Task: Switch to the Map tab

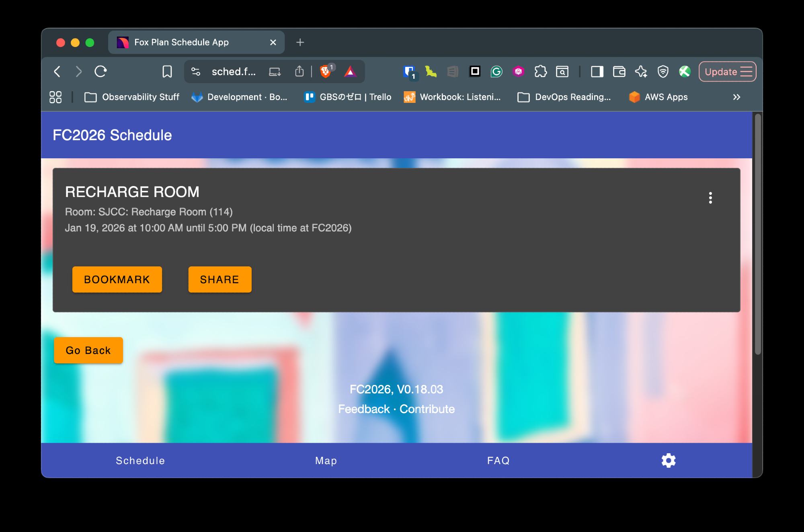Action: [326, 460]
